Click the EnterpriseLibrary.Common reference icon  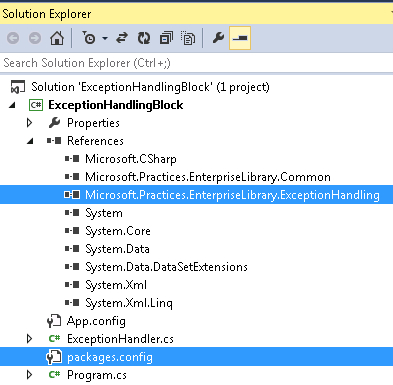pyautogui.click(x=72, y=177)
